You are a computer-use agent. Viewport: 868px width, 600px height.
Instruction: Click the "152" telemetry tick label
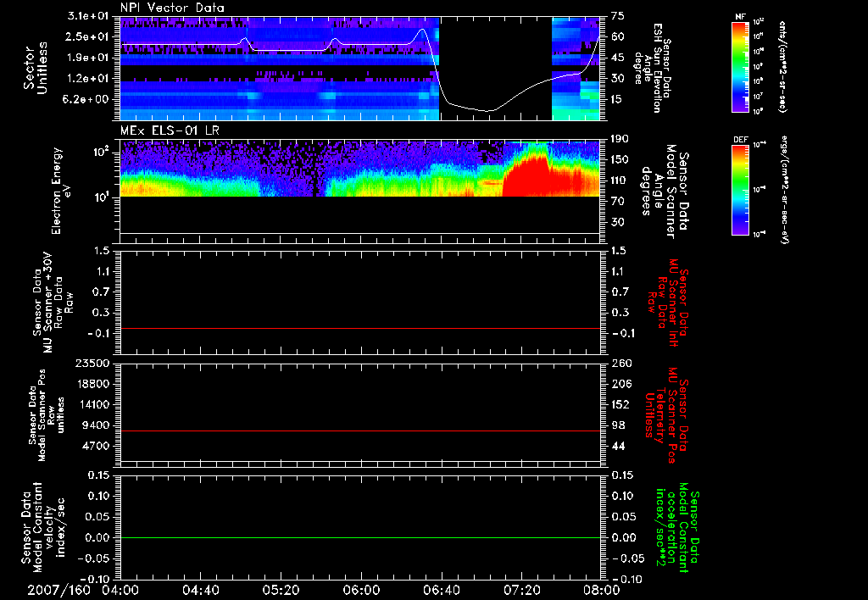point(620,405)
